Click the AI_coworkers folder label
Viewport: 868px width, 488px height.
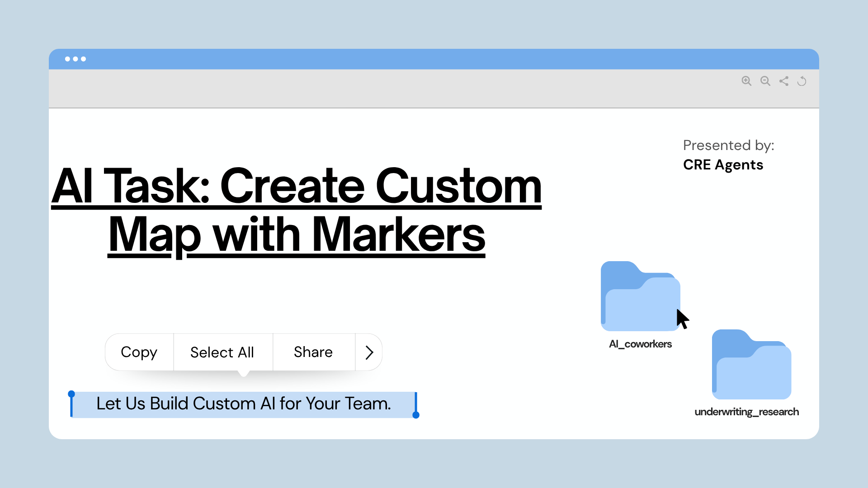(640, 344)
